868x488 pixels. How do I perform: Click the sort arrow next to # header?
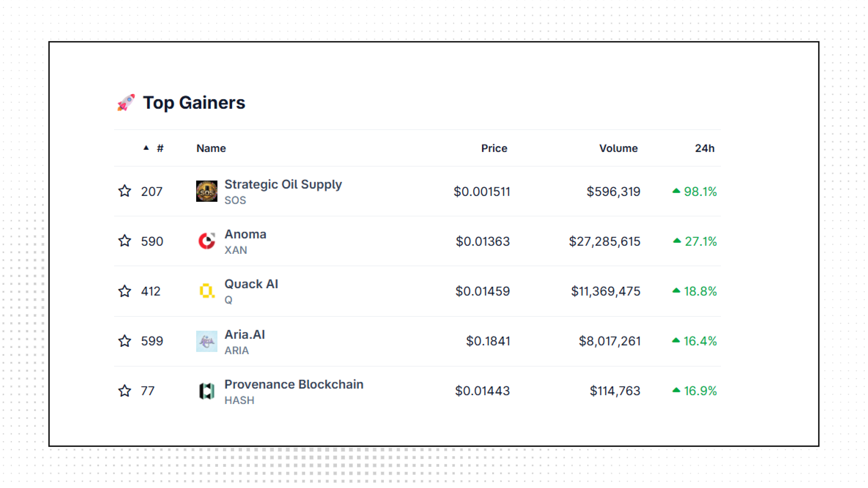coord(146,148)
